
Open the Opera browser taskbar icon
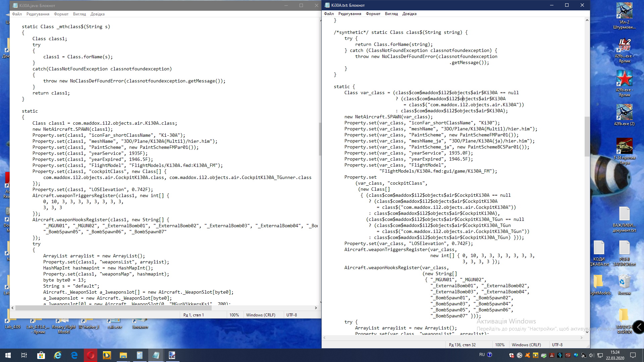click(91, 355)
